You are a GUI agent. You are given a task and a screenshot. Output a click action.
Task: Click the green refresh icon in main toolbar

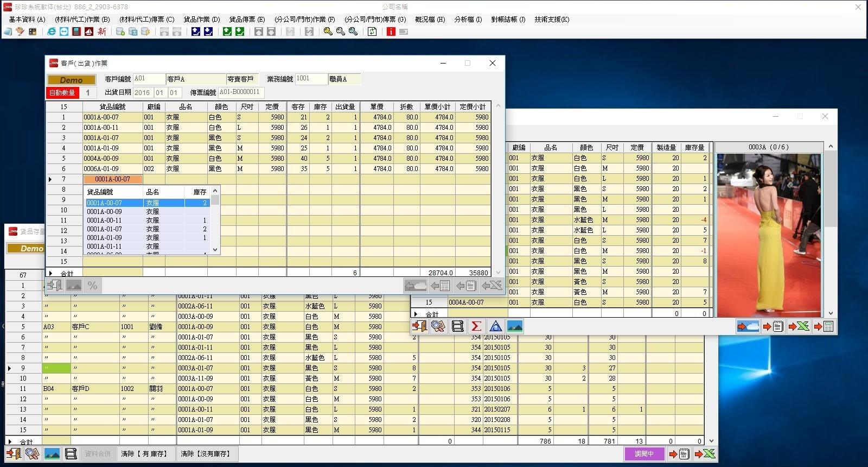pos(372,31)
